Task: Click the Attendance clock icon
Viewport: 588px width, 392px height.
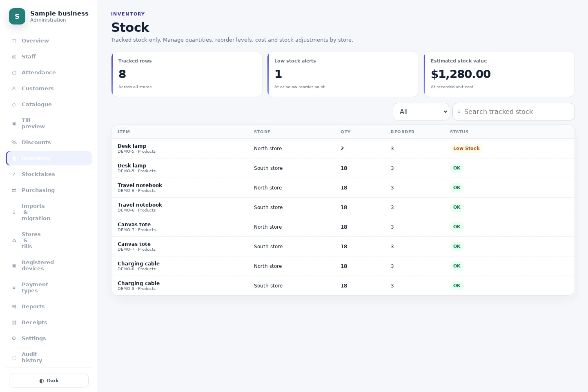Action: [14, 73]
